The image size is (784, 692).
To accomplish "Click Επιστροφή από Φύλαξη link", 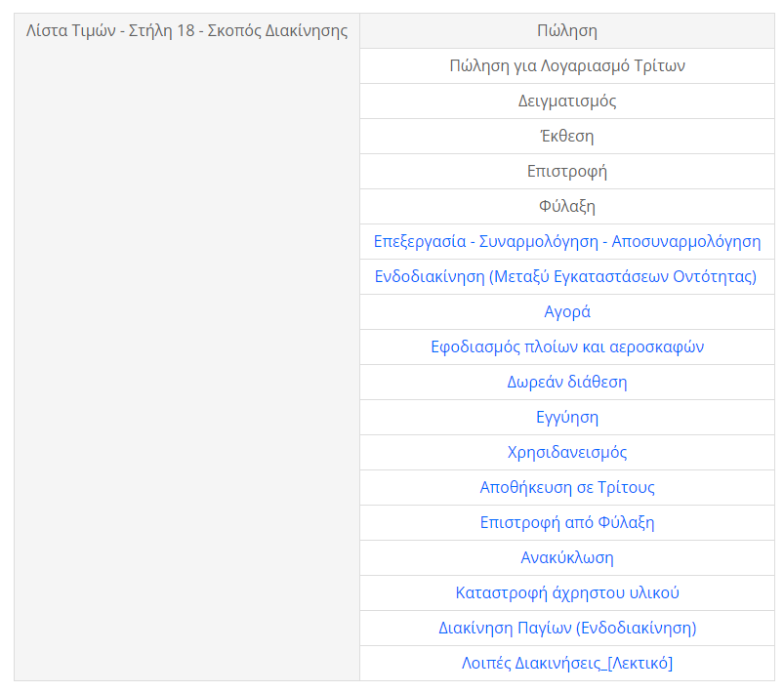I will coord(567,522).
